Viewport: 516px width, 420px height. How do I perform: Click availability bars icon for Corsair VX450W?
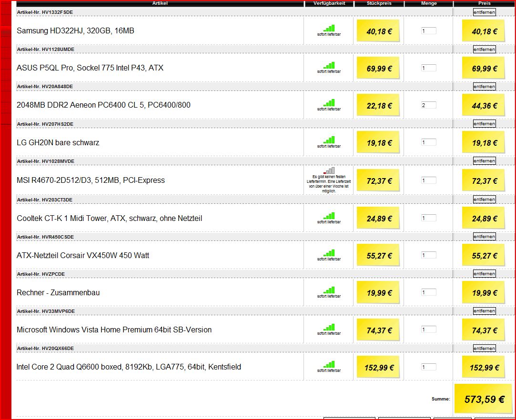(x=329, y=252)
